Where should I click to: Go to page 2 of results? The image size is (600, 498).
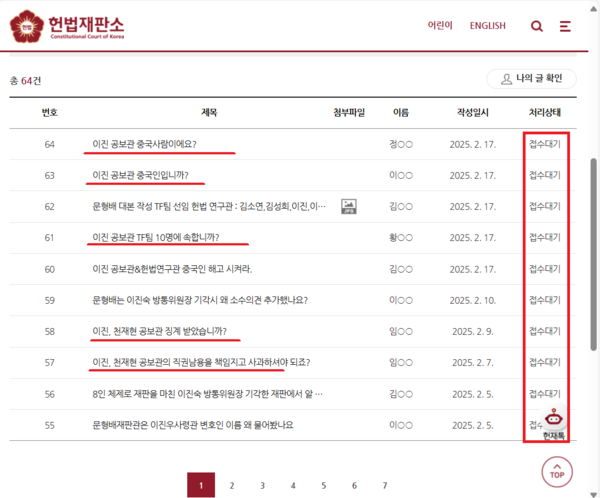point(232,486)
